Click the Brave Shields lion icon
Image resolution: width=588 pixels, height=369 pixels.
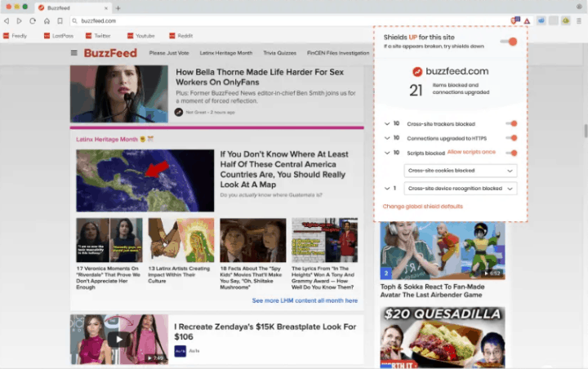pos(515,20)
